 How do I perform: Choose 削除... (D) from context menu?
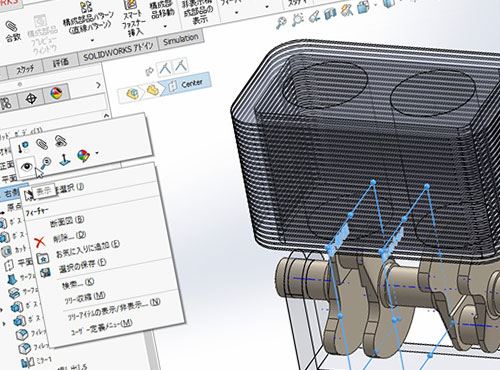tap(69, 237)
